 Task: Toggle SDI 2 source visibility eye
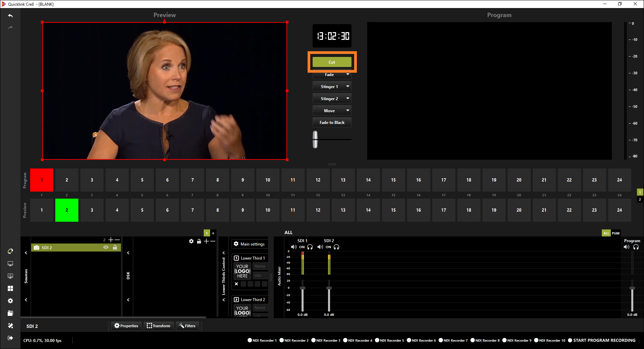coord(106,247)
